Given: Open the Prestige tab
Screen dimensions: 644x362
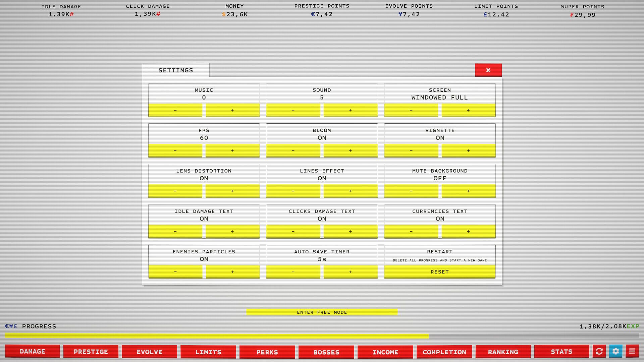Looking at the screenshot, I should point(91,352).
